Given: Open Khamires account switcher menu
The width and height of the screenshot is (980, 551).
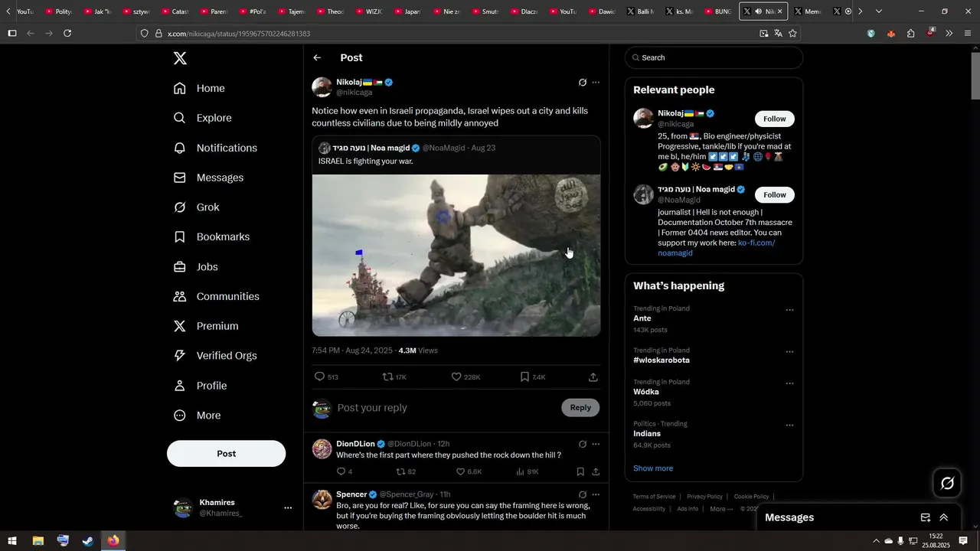Looking at the screenshot, I should coord(232,507).
